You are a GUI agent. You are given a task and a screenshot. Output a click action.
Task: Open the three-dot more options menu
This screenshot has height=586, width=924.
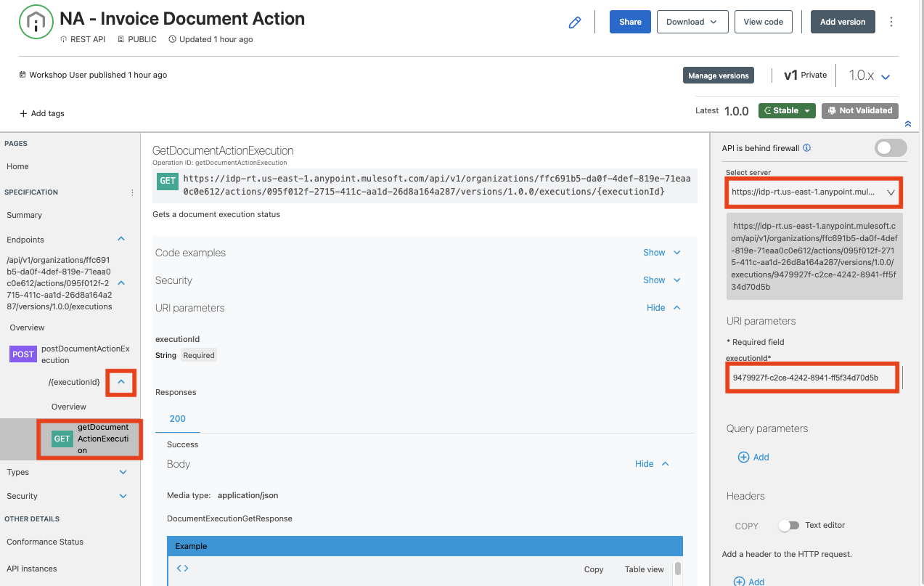tap(891, 22)
